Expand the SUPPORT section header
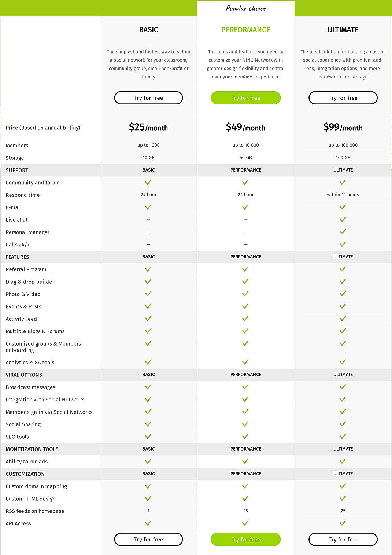This screenshot has height=555, width=392. click(x=17, y=170)
